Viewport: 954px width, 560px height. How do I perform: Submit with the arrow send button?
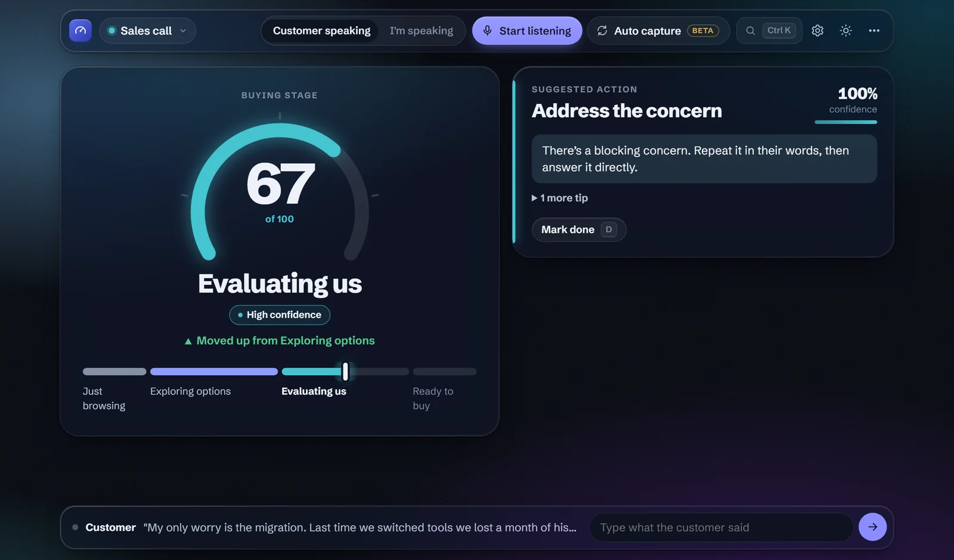[872, 527]
